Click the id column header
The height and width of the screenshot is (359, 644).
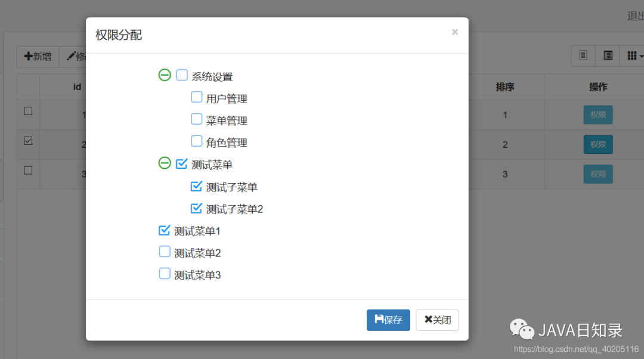(77, 87)
